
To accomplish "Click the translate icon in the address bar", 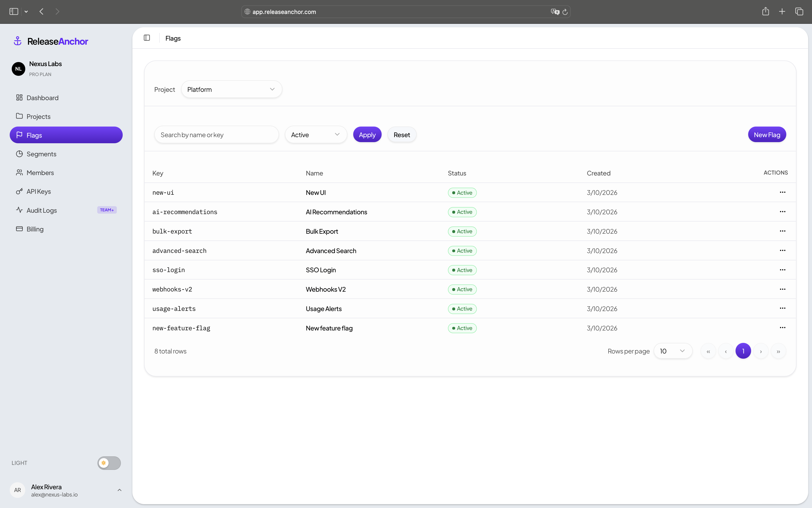I will click(x=555, y=12).
